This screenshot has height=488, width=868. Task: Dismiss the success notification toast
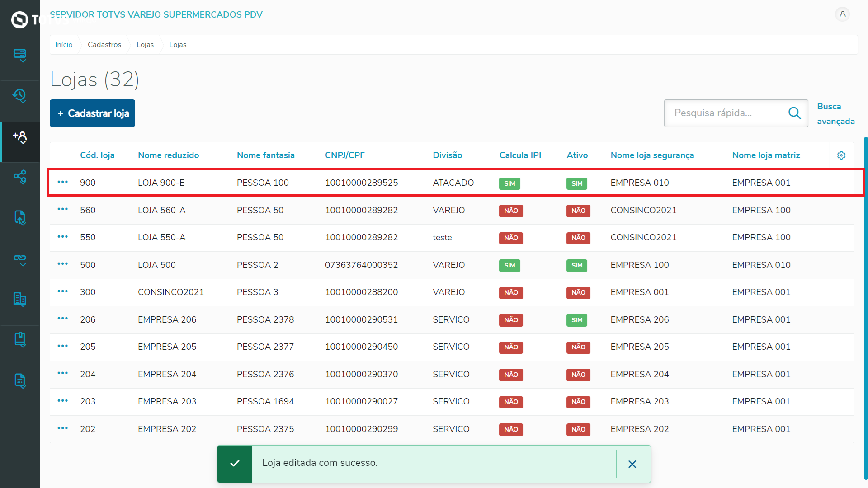[x=632, y=464]
